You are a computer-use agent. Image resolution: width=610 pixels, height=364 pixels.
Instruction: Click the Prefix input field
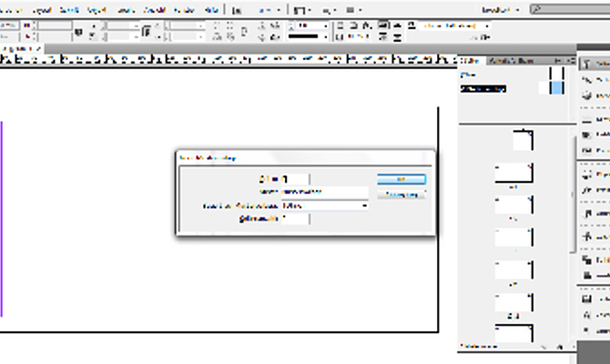(x=297, y=178)
